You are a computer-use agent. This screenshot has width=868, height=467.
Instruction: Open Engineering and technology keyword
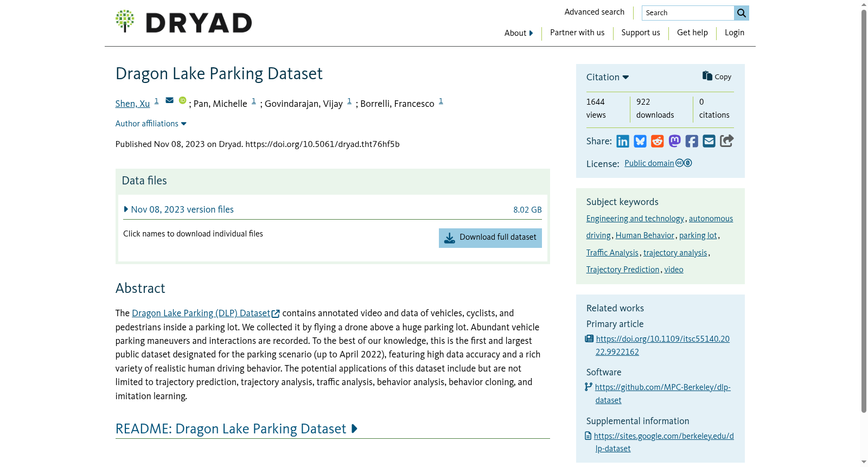pos(635,219)
